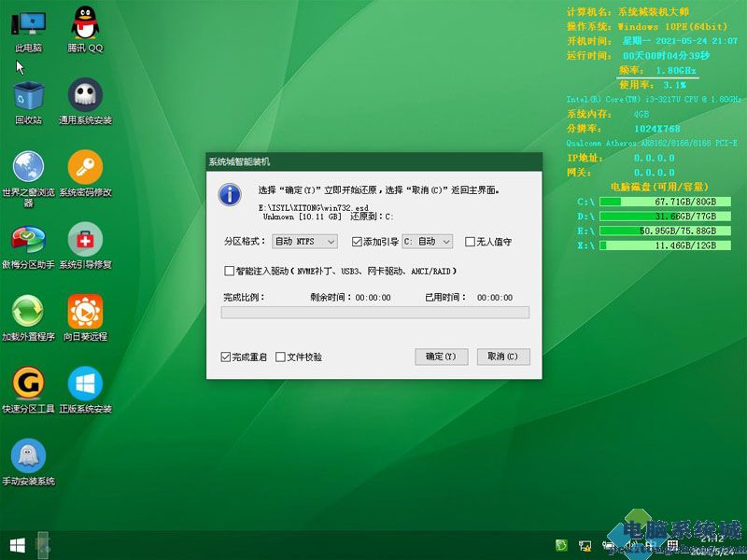
Task: Click the 网关 0.0.0.0 line
Action: 620,173
